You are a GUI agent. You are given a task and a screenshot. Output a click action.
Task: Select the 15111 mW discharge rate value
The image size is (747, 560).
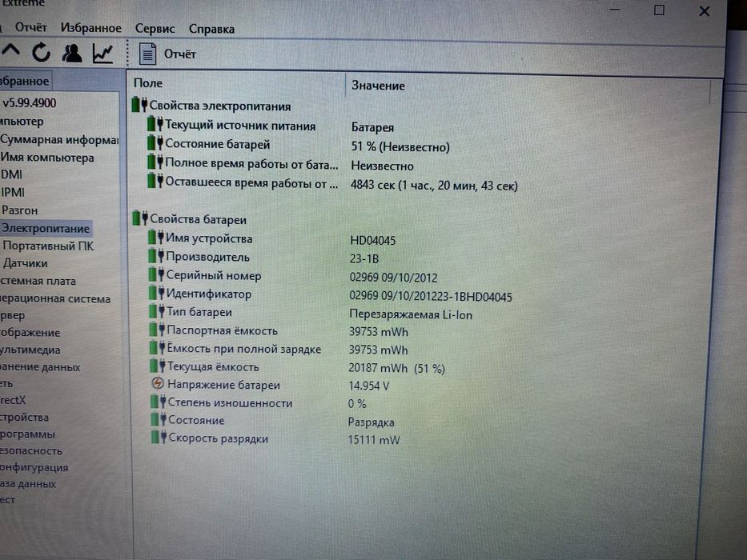(x=374, y=439)
